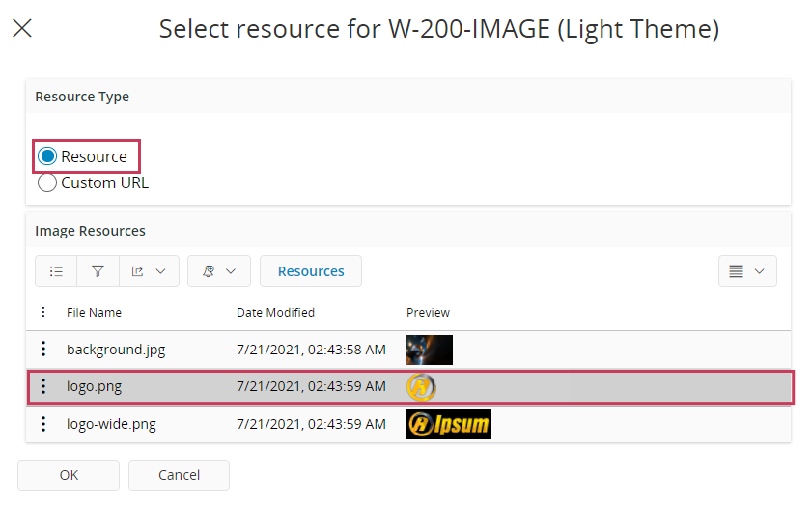Open row menu for logo-wide.png
This screenshot has height=505, width=812.
(43, 424)
